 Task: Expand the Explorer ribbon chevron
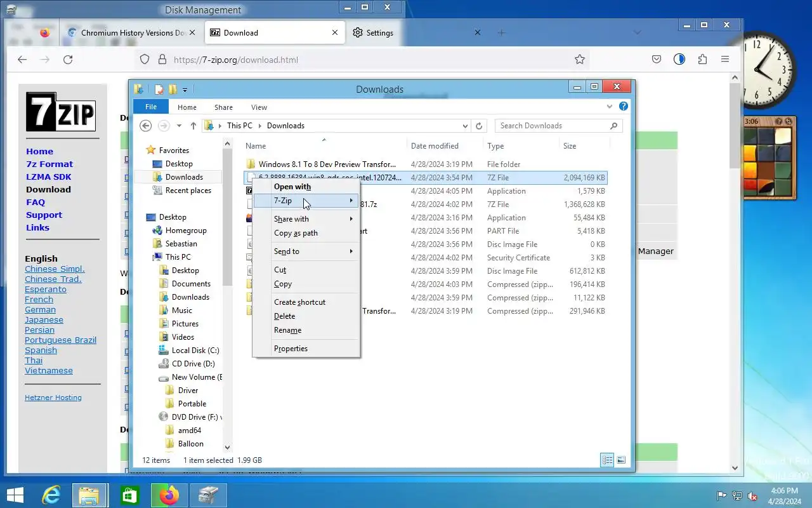610,107
